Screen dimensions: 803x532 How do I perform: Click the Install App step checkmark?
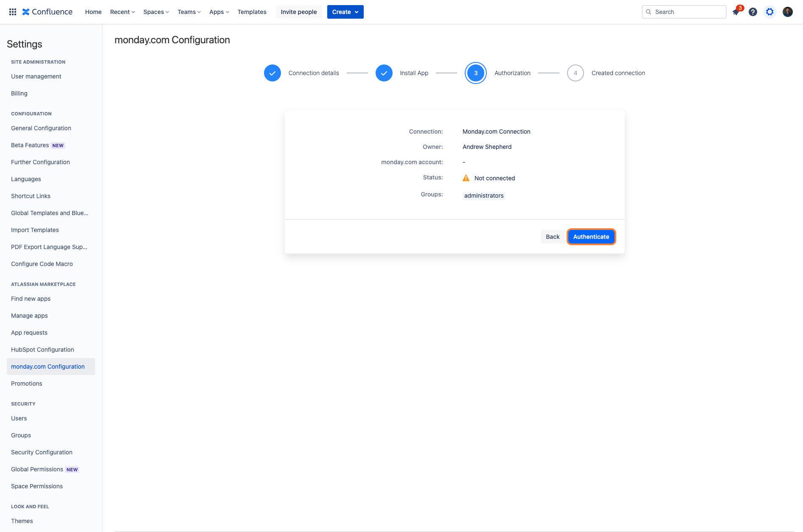(384, 73)
